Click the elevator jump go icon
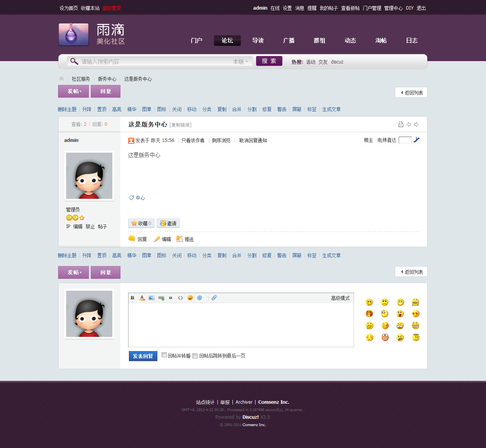 416,140
